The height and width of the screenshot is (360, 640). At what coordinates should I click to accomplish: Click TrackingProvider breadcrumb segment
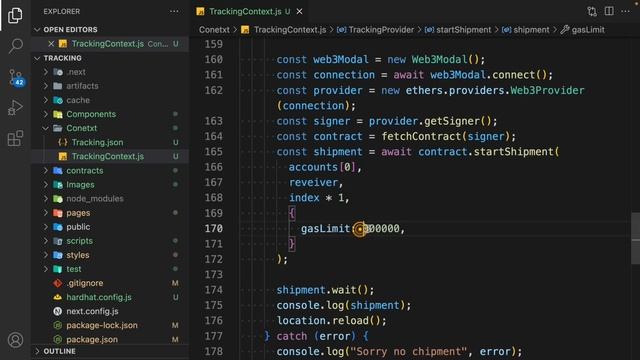381,30
